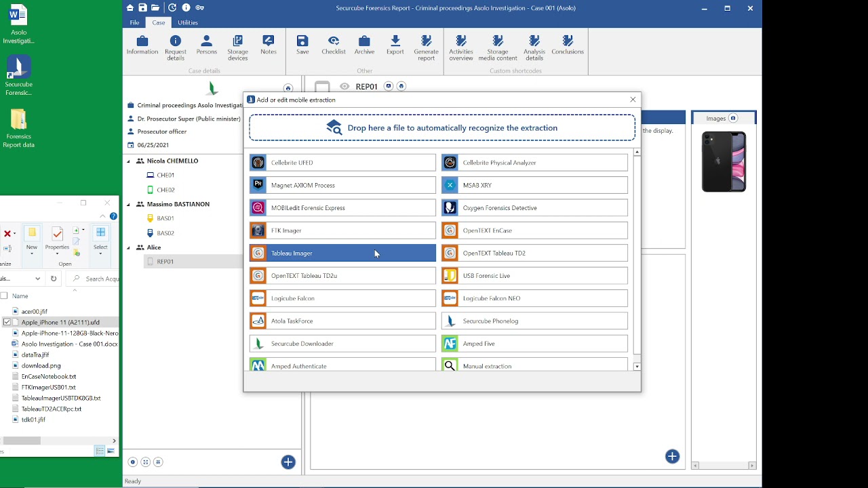Open the Persons tool in the ribbon
868x488 pixels.
(207, 45)
